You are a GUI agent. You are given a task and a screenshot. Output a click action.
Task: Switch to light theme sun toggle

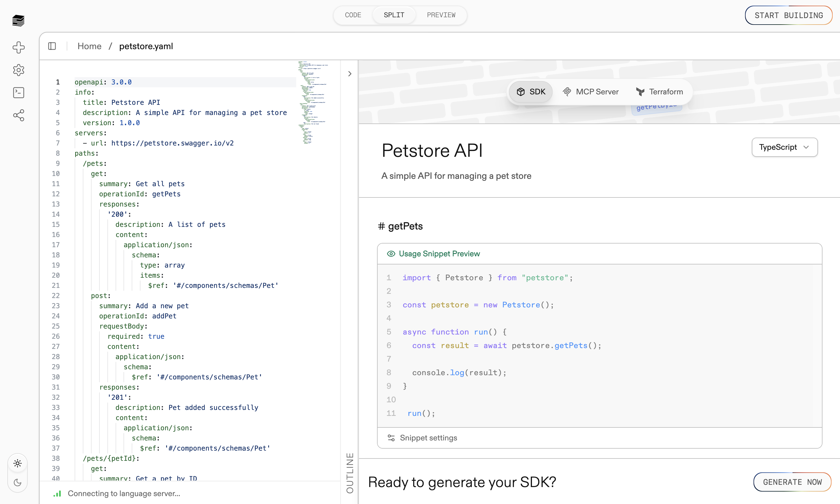click(x=18, y=463)
